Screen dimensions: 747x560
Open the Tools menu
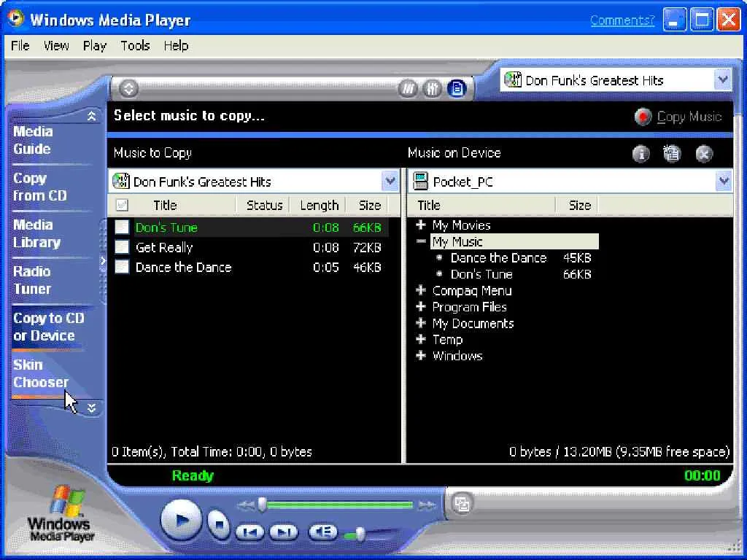click(135, 46)
